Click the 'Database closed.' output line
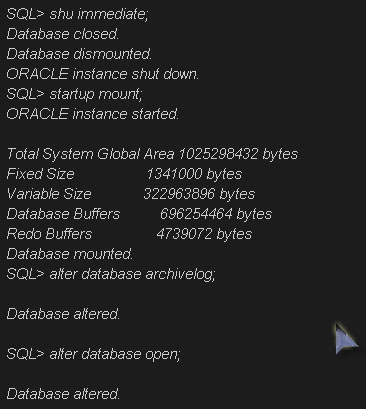Viewport: 366px width, 409px height. tap(63, 34)
